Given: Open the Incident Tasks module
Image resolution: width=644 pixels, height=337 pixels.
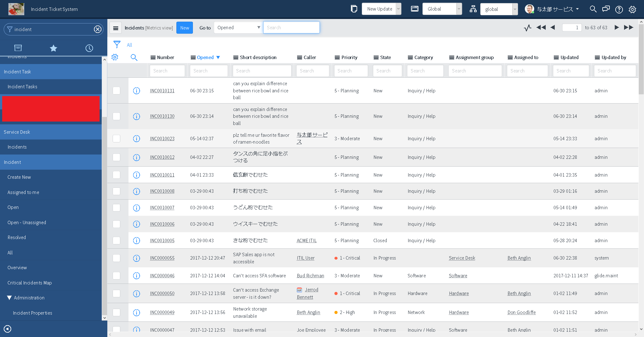Looking at the screenshot, I should (x=22, y=86).
